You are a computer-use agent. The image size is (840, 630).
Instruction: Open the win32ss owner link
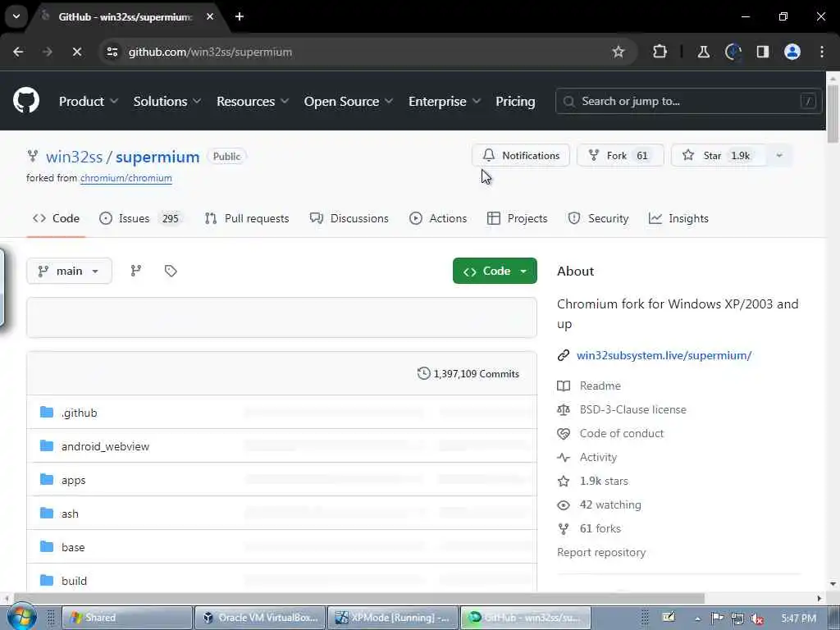point(74,157)
